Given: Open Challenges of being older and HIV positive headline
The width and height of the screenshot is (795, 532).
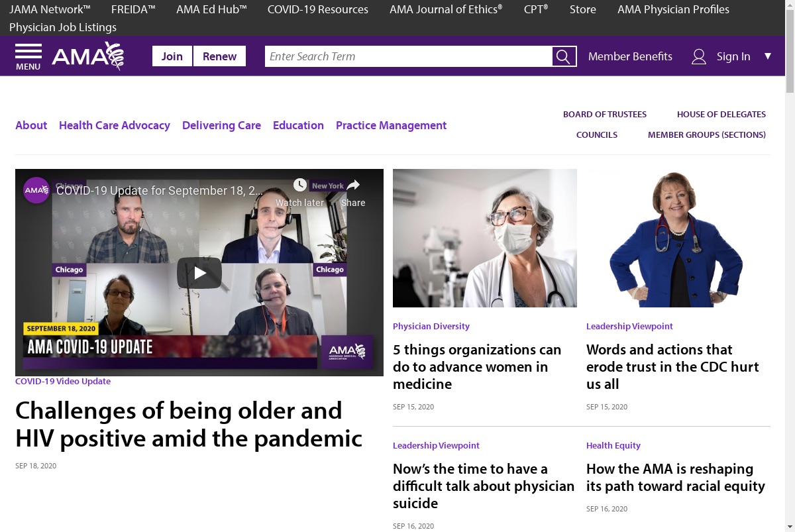Looking at the screenshot, I should (189, 424).
